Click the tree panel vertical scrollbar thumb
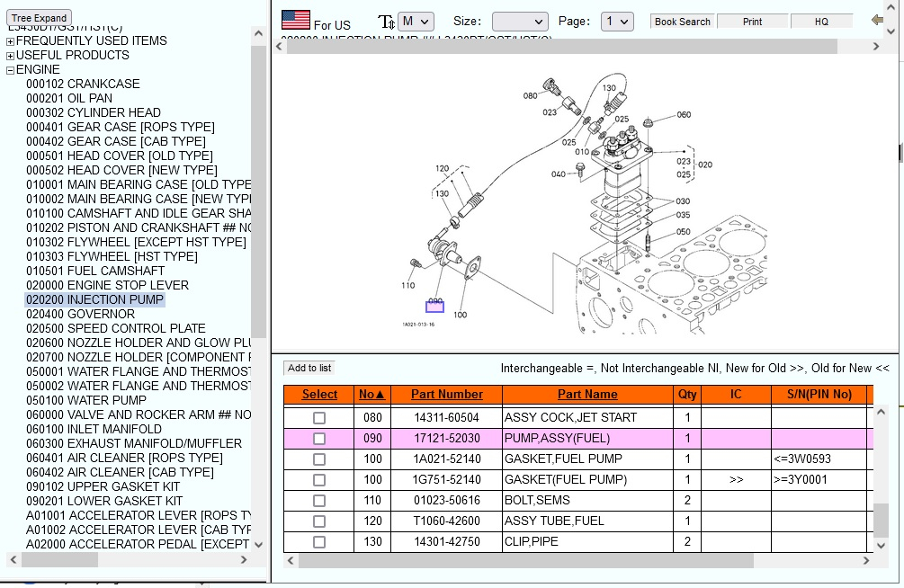This screenshot has width=904, height=588. (258, 192)
